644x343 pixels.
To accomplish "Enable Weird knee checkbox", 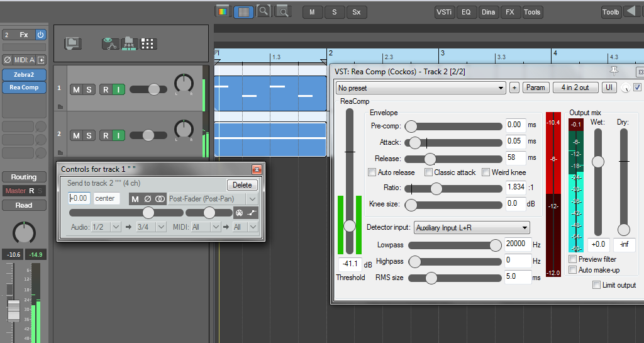I will [486, 172].
